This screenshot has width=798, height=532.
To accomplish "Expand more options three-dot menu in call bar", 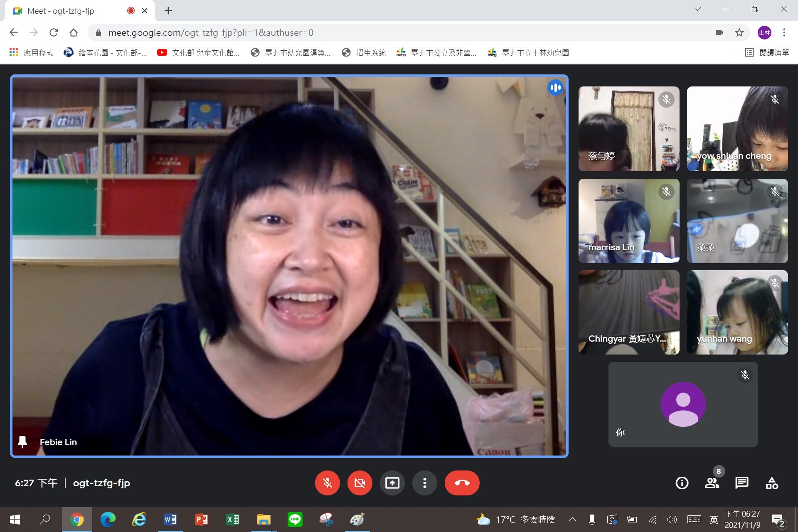I will [x=424, y=483].
